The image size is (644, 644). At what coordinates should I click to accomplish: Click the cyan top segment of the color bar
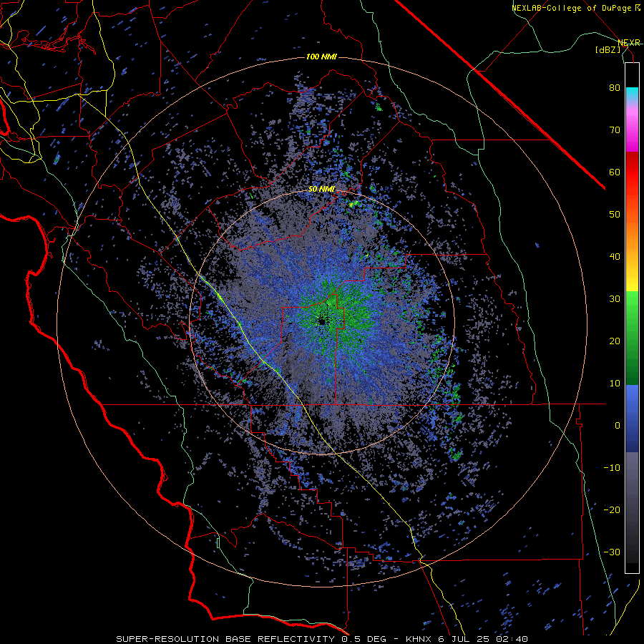[632, 94]
